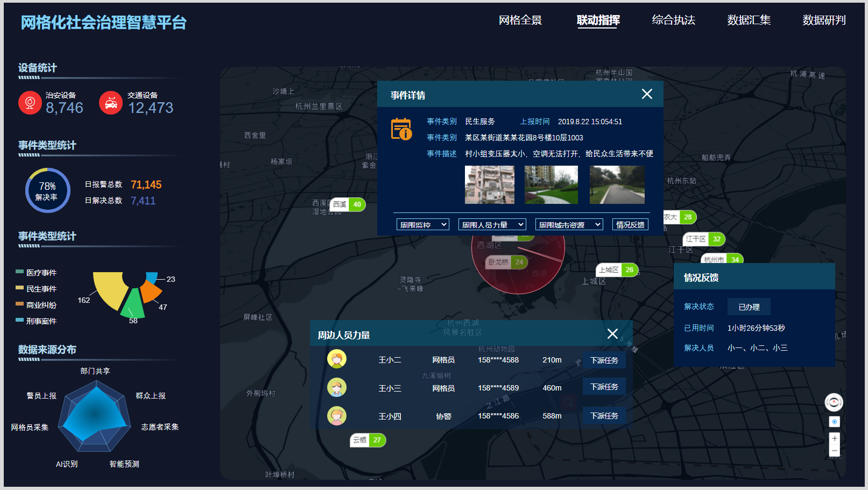
Task: Open the 数据研判 tab
Action: pos(824,20)
